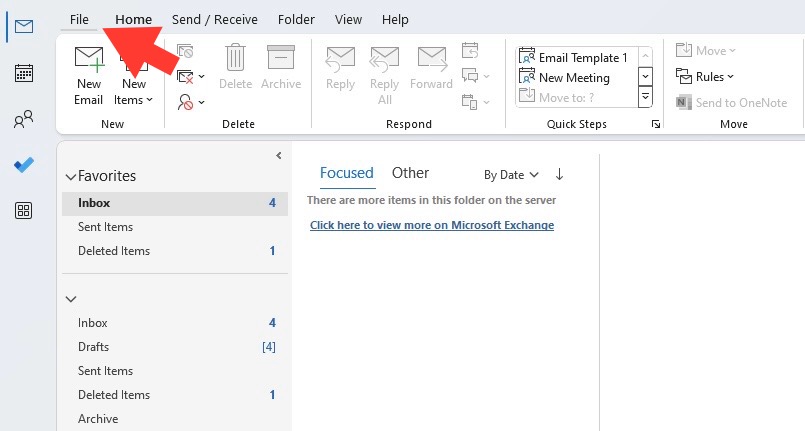The height and width of the screenshot is (431, 805).
Task: Reverse sort order with arrow icon
Action: pyautogui.click(x=560, y=174)
